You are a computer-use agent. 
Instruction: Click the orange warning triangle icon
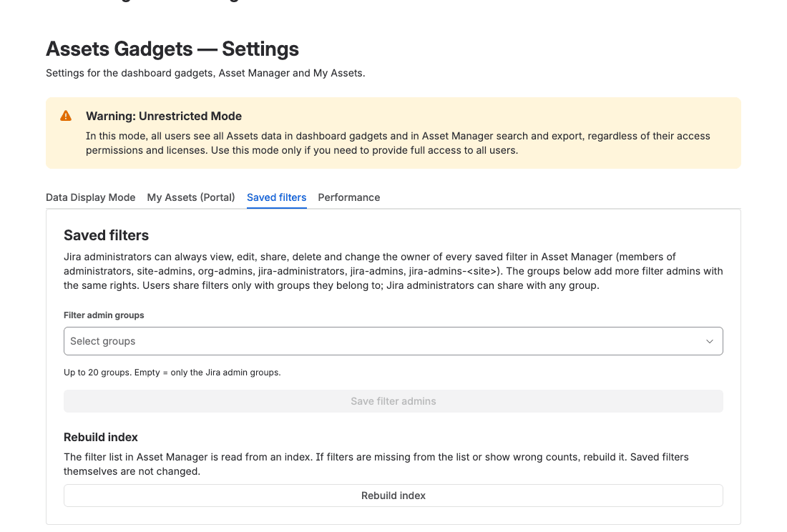[x=66, y=116]
